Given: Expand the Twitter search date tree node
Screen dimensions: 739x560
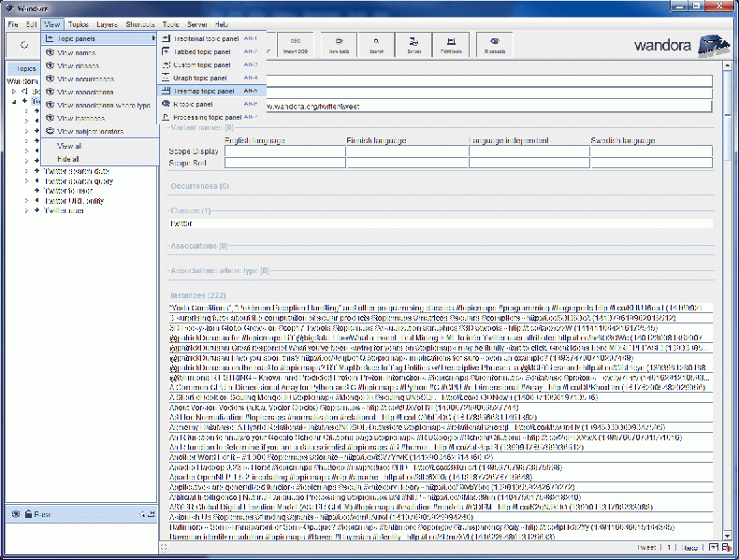Looking at the screenshot, I should point(27,171).
